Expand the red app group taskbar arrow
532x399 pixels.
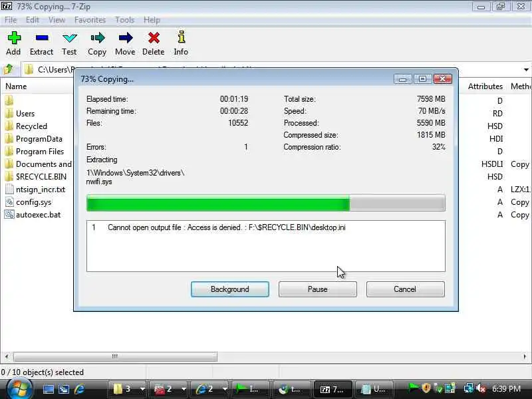click(x=184, y=389)
